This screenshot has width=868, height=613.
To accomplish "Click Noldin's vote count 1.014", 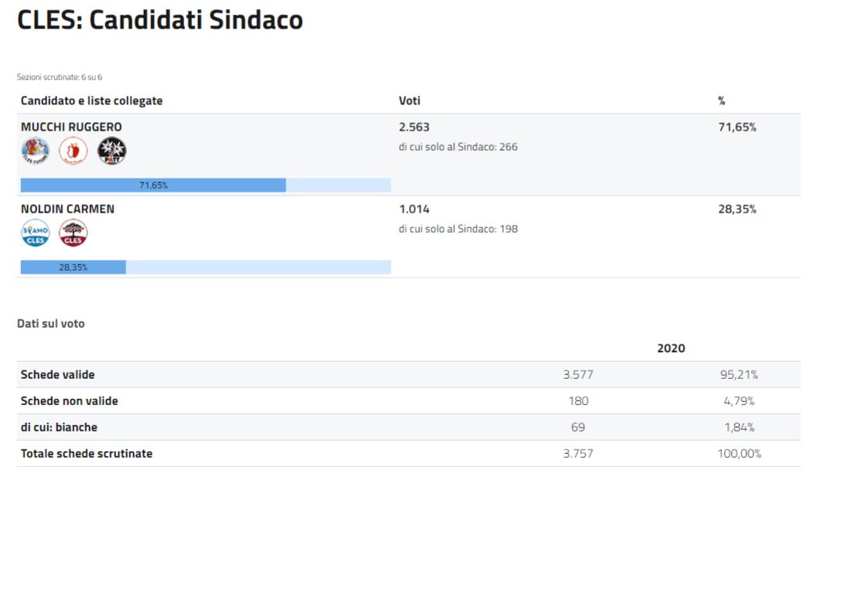I will (x=414, y=209).
